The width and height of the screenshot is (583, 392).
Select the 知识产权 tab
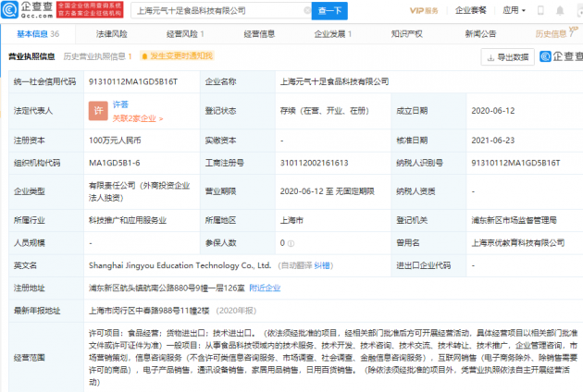(407, 34)
